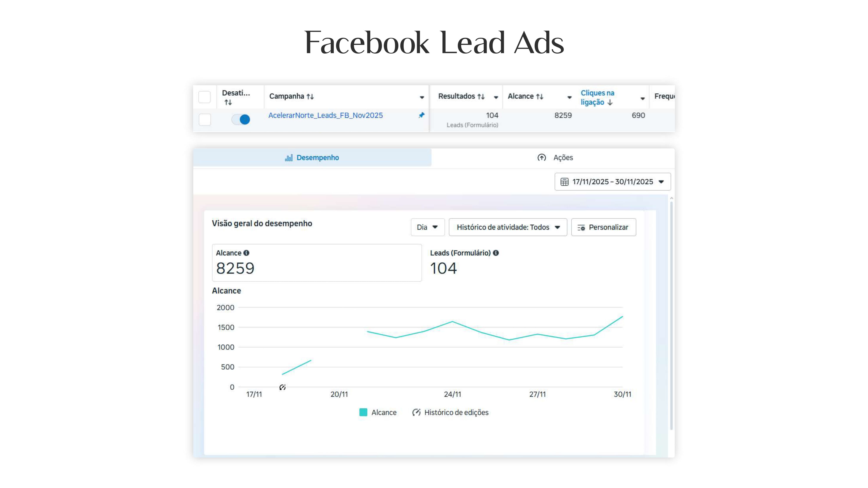Click the Alcance info icon
This screenshot has width=868, height=488.
pyautogui.click(x=246, y=253)
